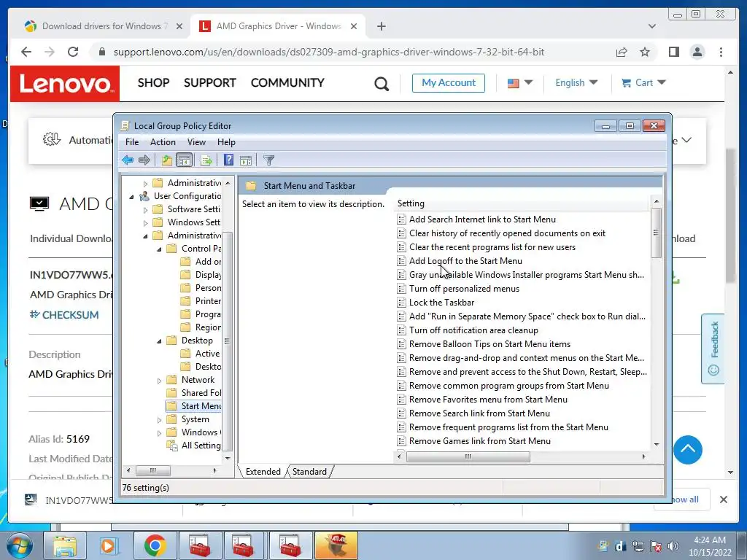Screen dimensions: 747x560
Task: Click the Chrome address bar URL
Action: 329,52
